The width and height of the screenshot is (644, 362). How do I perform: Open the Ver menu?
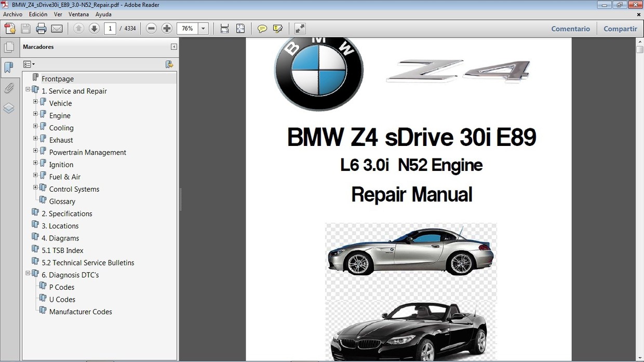(58, 14)
